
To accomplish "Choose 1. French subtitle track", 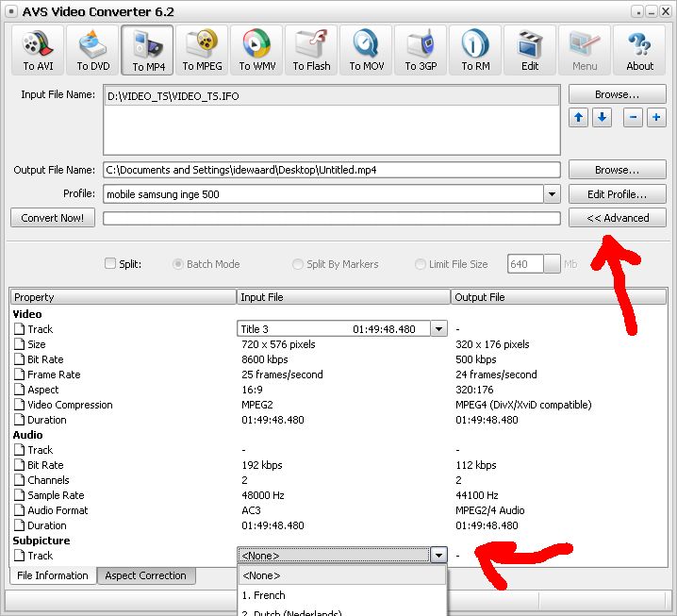I will coord(342,595).
